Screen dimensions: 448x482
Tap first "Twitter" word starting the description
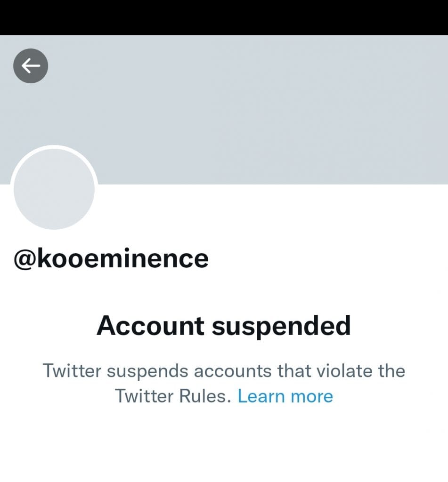pos(72,371)
